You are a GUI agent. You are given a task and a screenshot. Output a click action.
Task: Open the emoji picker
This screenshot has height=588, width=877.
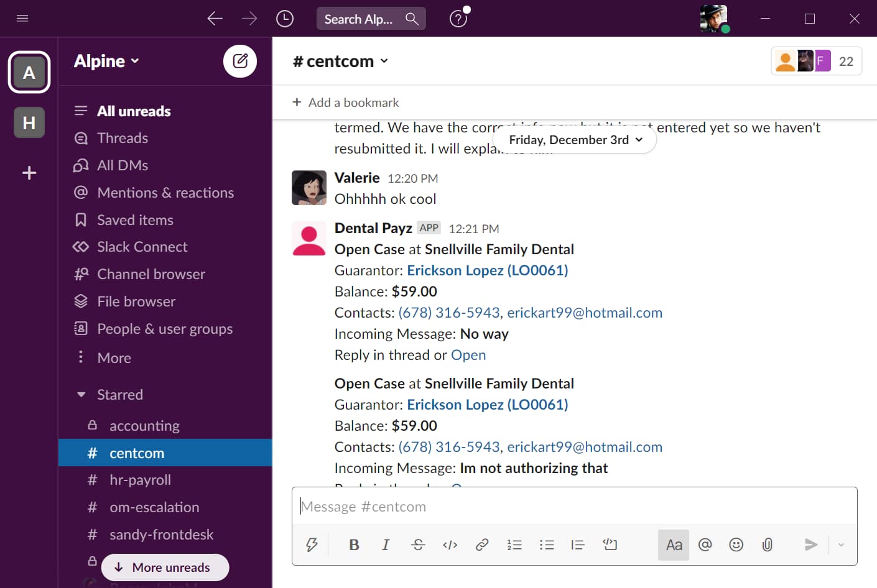[x=736, y=545]
